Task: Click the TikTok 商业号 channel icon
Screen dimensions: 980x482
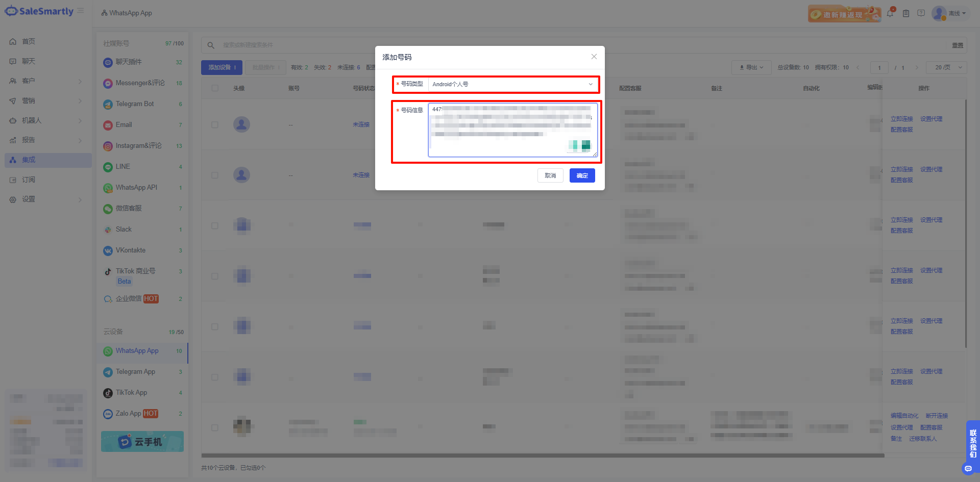Action: (108, 271)
